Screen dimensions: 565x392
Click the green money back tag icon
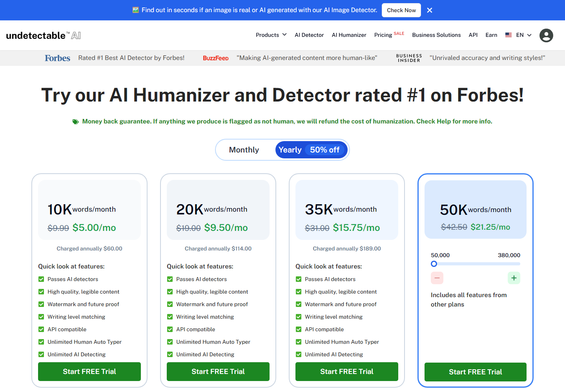(x=76, y=122)
